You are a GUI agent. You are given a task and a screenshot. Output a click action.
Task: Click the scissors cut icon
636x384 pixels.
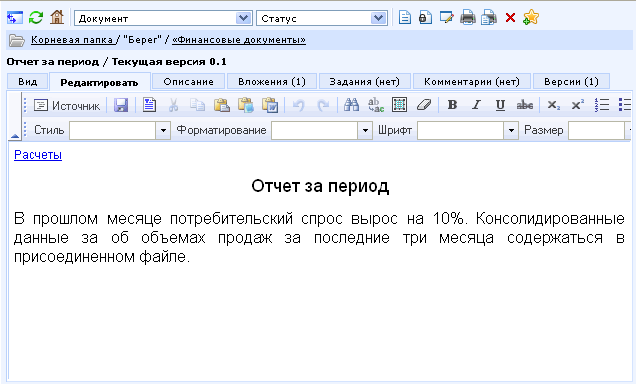point(173,105)
